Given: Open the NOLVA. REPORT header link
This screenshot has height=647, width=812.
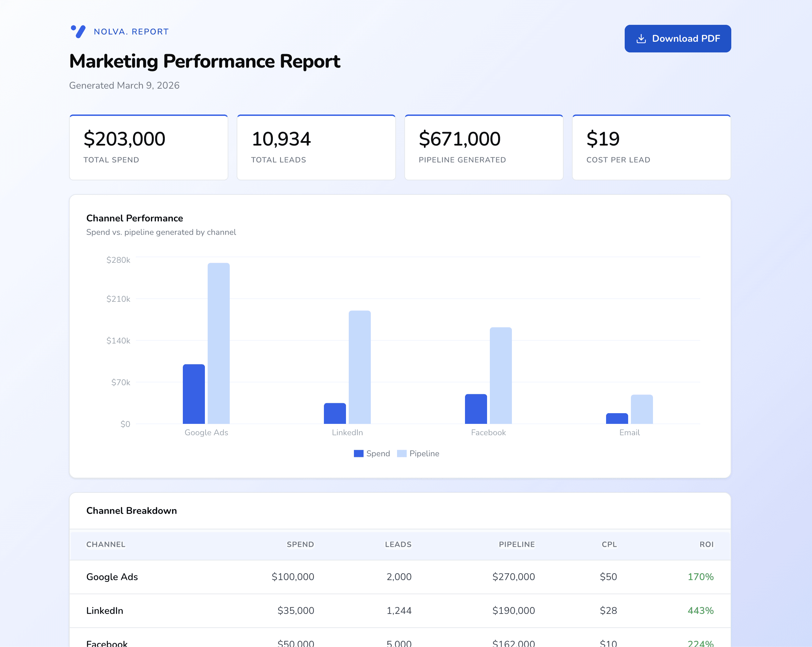Looking at the screenshot, I should pos(131,32).
